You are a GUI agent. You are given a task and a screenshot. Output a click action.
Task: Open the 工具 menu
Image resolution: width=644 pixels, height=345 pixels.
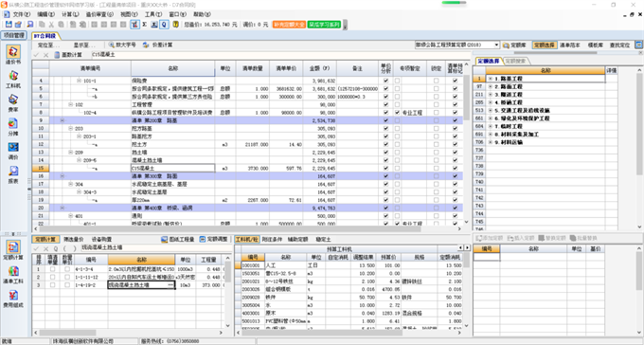click(x=153, y=14)
